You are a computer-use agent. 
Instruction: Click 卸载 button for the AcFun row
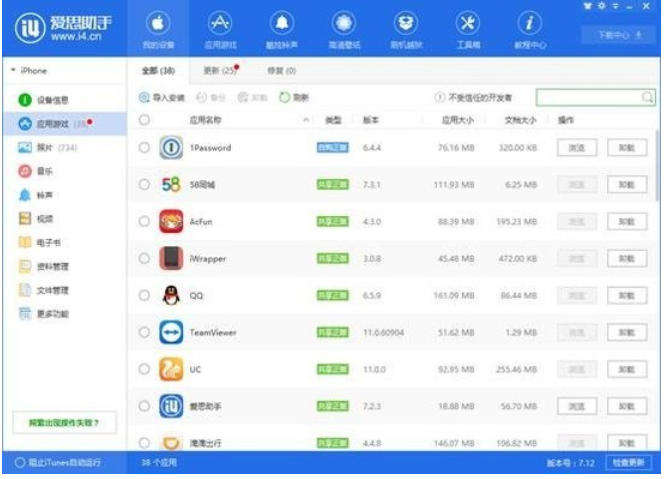[x=626, y=221]
